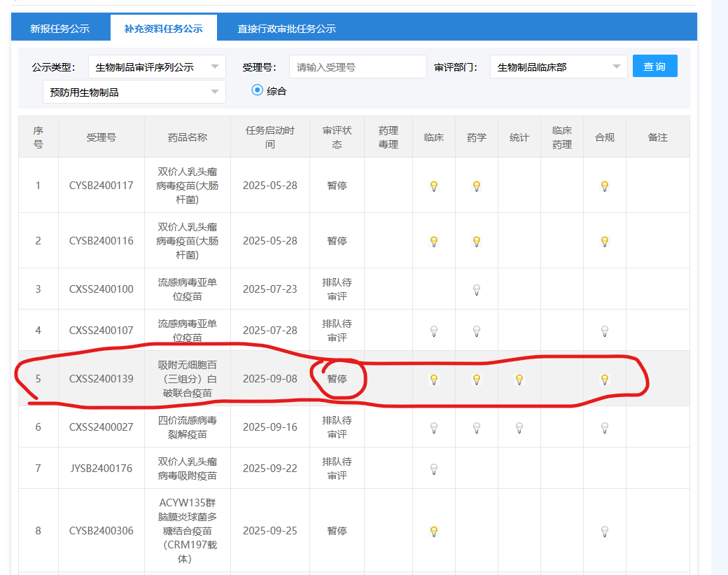Click drug name 吸附无细胞百(三组分)白破联合疫苗
This screenshot has width=728, height=575.
187,379
